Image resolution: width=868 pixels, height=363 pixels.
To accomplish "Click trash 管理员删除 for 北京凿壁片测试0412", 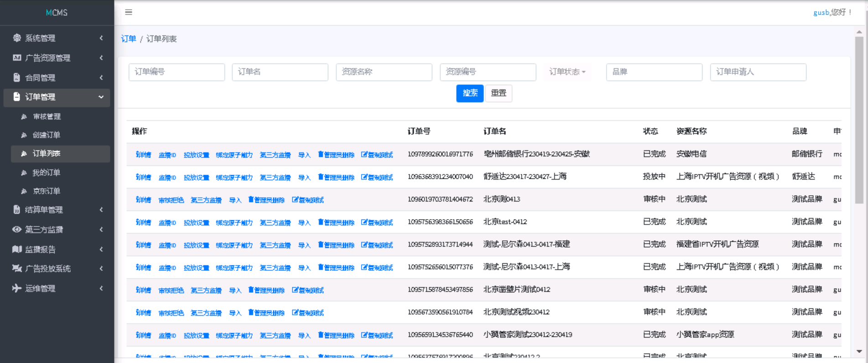I will coord(266,290).
